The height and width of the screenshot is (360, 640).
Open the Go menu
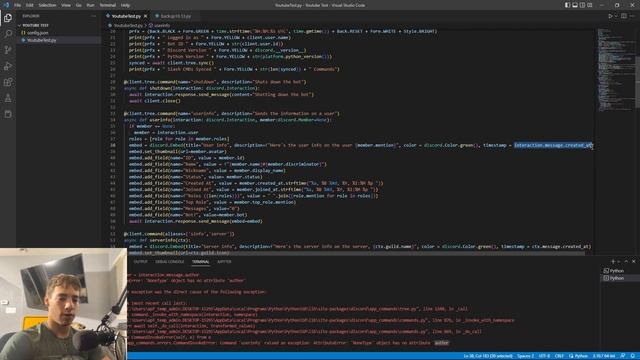coord(78,5)
